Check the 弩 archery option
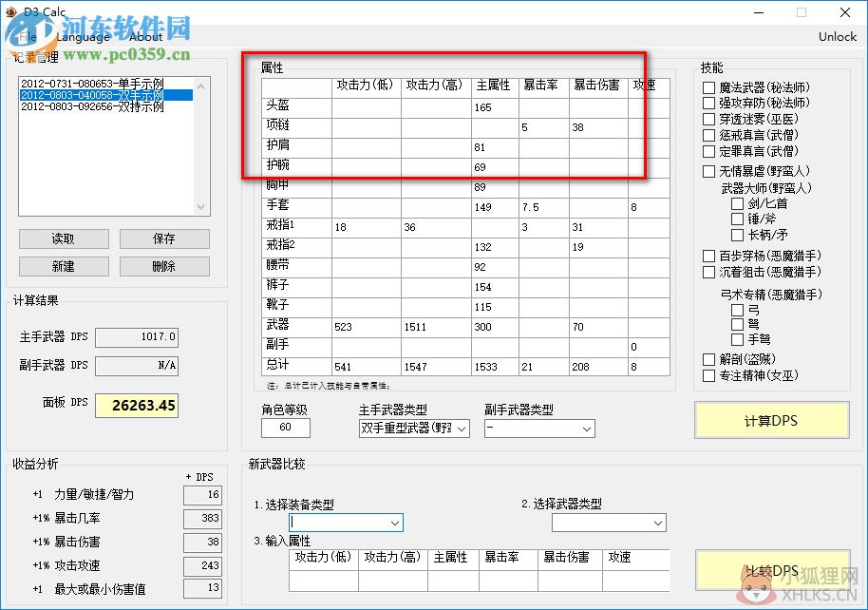This screenshot has width=868, height=610. (x=737, y=324)
